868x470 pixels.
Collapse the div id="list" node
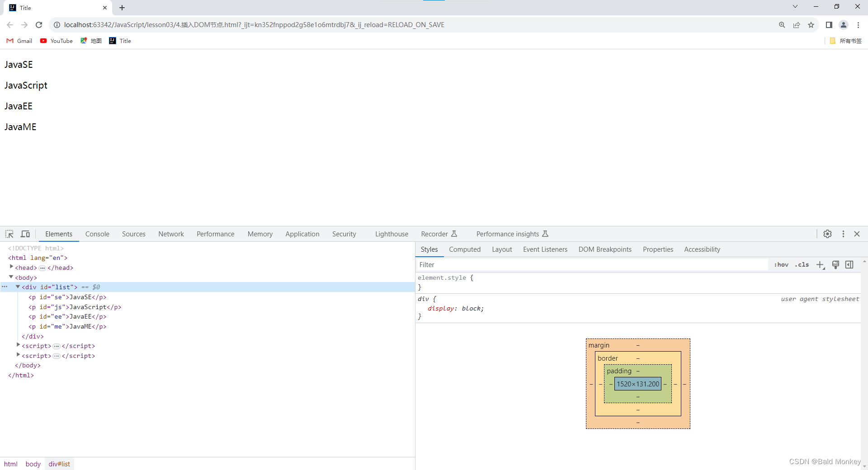coord(18,287)
